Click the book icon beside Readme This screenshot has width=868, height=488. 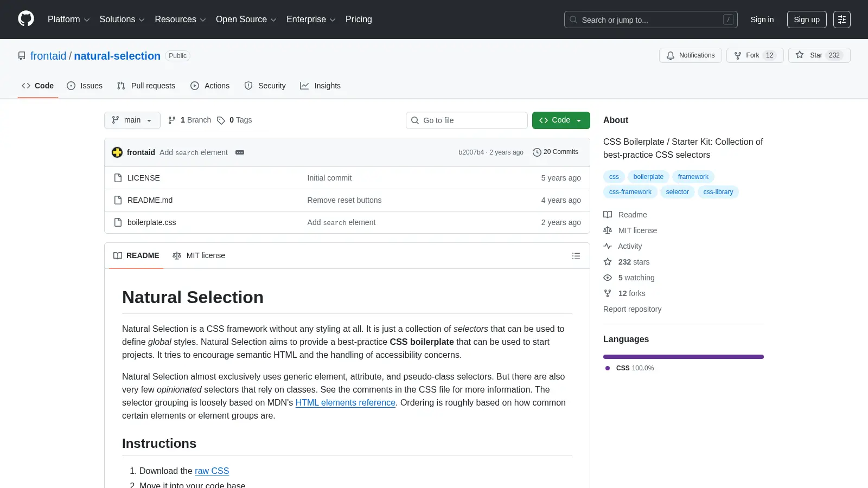pos(608,215)
